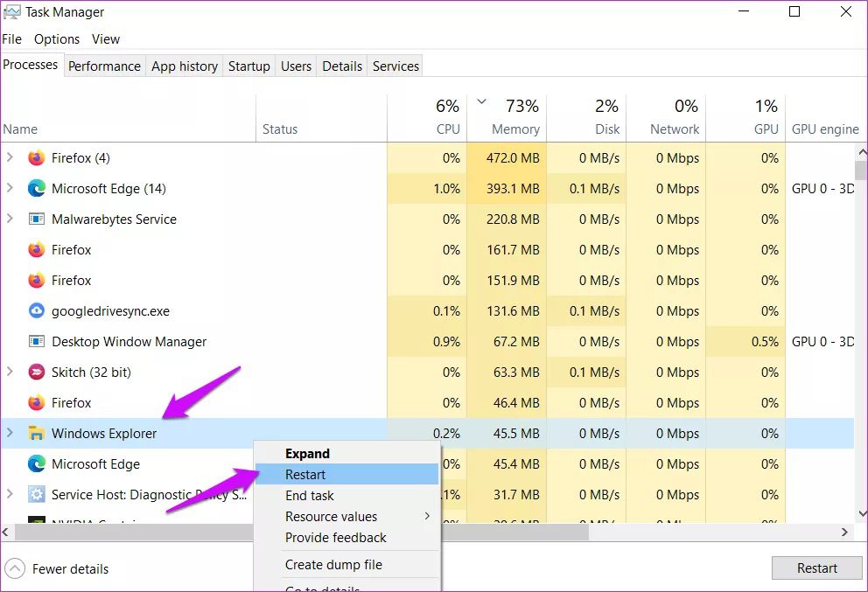Click the 0.5% GPU value cell
The width and height of the screenshot is (868, 592).
tap(745, 341)
